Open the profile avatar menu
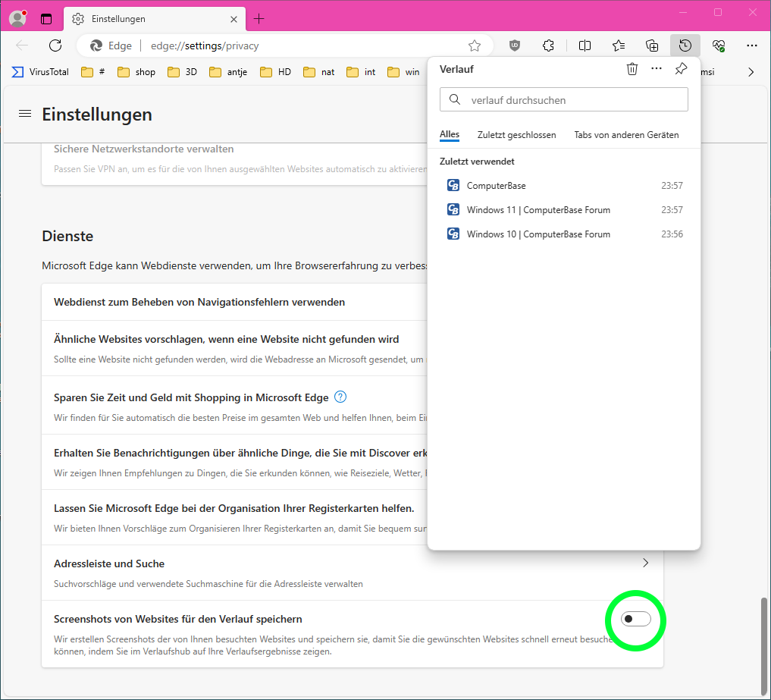771x700 pixels. coord(18,19)
